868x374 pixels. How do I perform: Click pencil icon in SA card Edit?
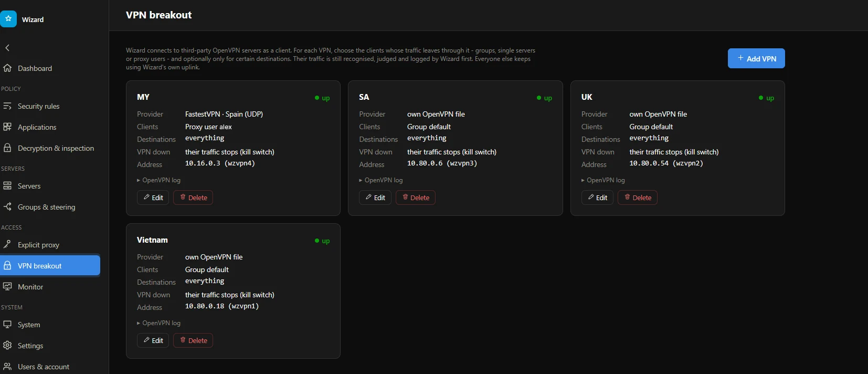(368, 198)
